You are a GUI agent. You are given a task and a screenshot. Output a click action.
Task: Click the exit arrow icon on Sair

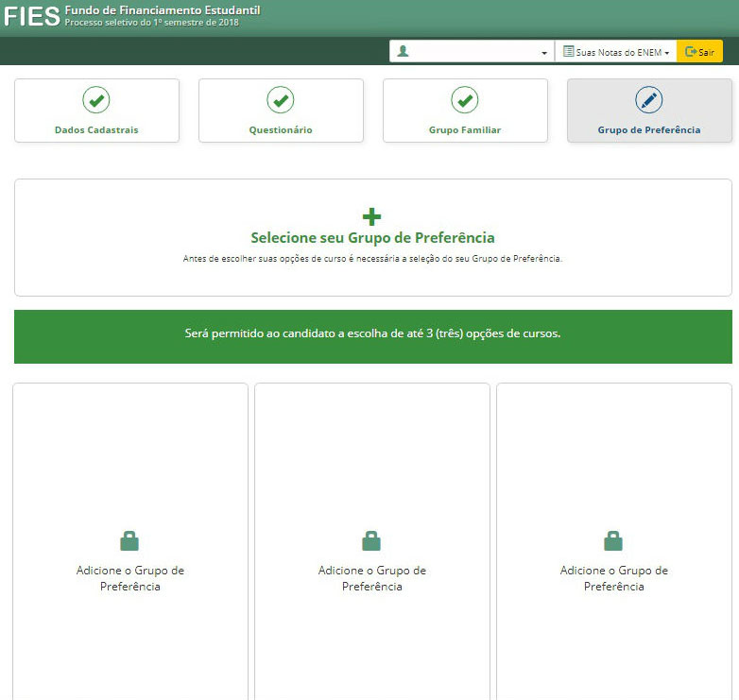coord(691,51)
